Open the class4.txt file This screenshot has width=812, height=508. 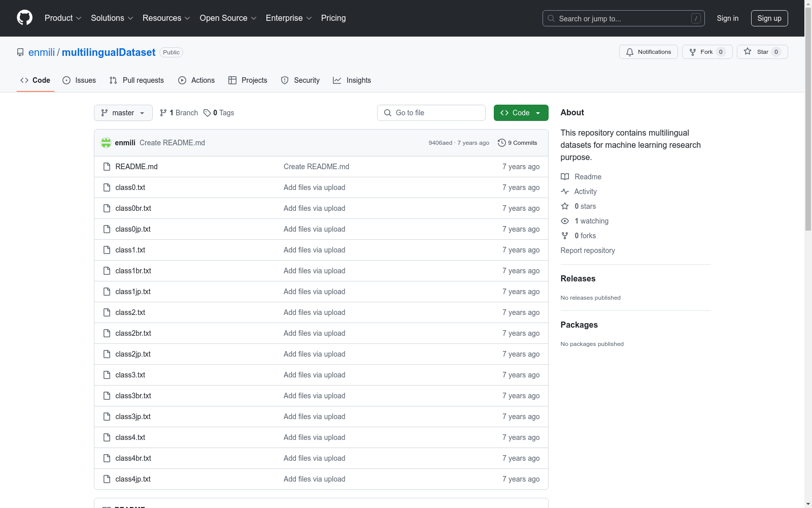[130, 437]
